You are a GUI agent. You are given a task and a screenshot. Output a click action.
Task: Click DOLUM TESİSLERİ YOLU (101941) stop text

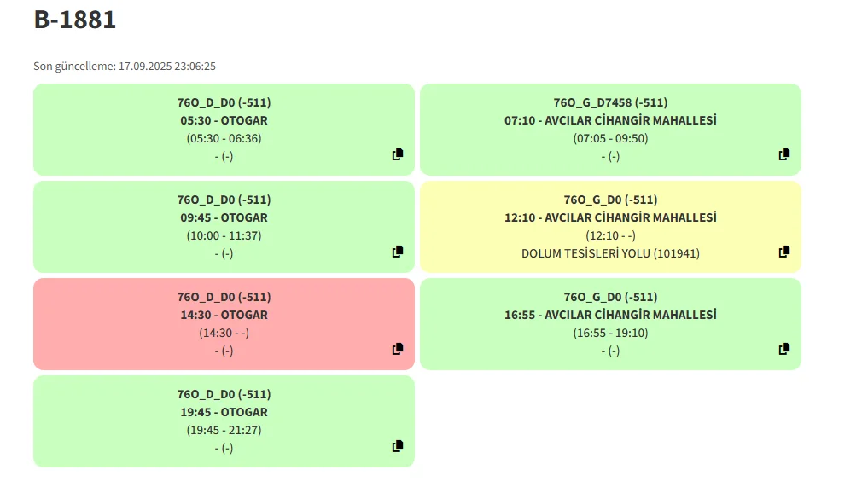pos(610,253)
